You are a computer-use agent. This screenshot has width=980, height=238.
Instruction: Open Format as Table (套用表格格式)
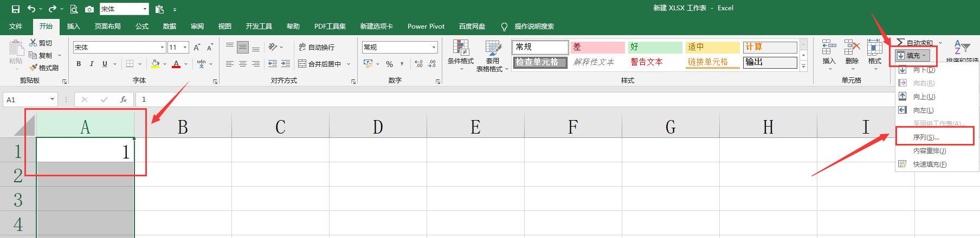click(492, 56)
